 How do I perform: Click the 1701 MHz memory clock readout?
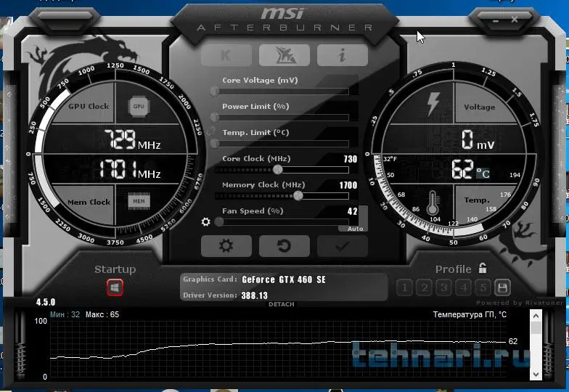tap(130, 169)
